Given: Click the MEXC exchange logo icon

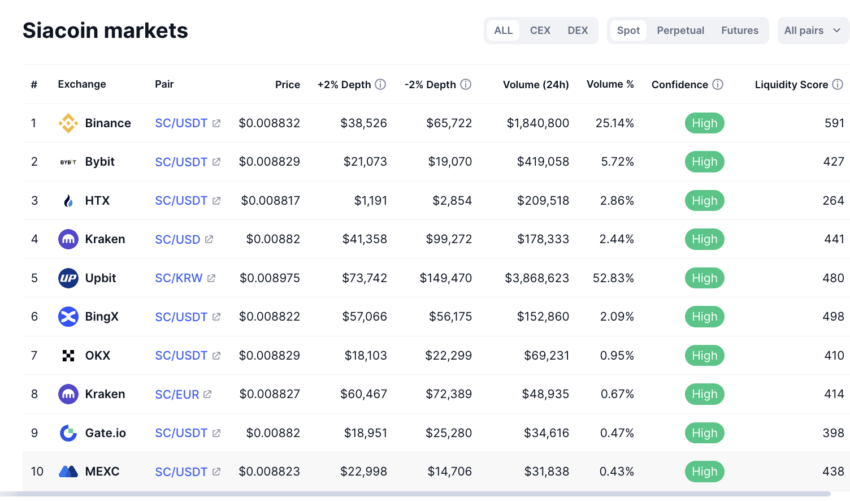Looking at the screenshot, I should [68, 471].
